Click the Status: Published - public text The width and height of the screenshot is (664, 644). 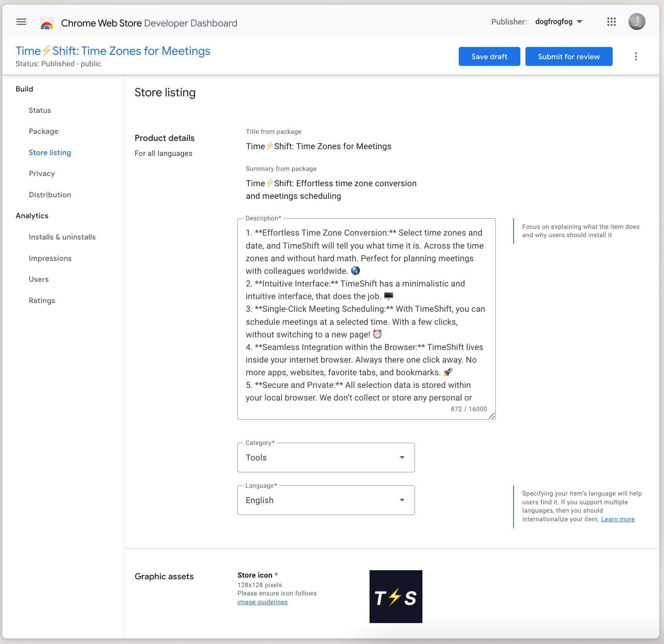coord(58,64)
